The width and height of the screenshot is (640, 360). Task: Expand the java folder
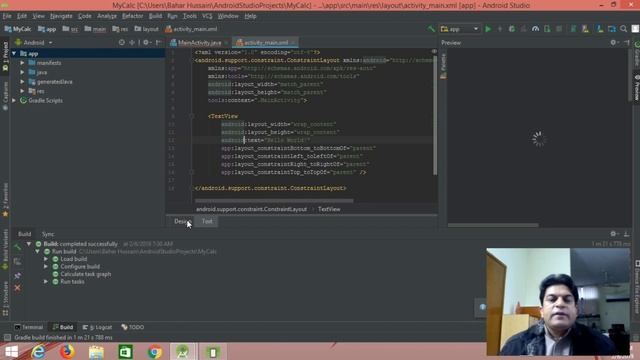point(22,72)
